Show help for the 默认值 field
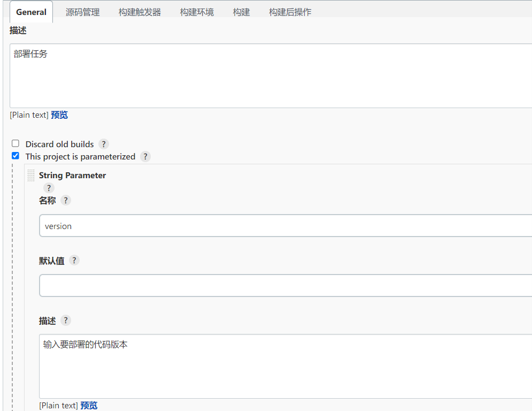This screenshot has height=411, width=532. tap(74, 261)
